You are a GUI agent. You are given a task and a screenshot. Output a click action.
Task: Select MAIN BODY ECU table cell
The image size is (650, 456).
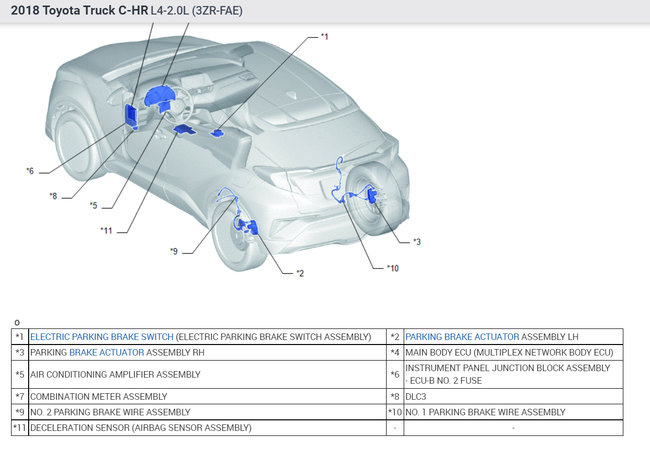tap(513, 352)
